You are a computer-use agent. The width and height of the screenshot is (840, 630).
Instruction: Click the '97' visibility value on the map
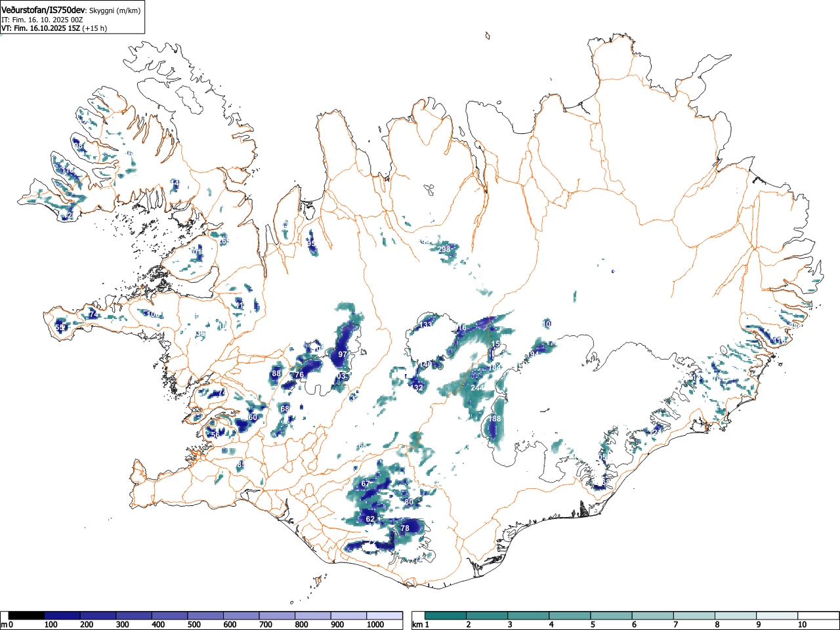tap(342, 354)
